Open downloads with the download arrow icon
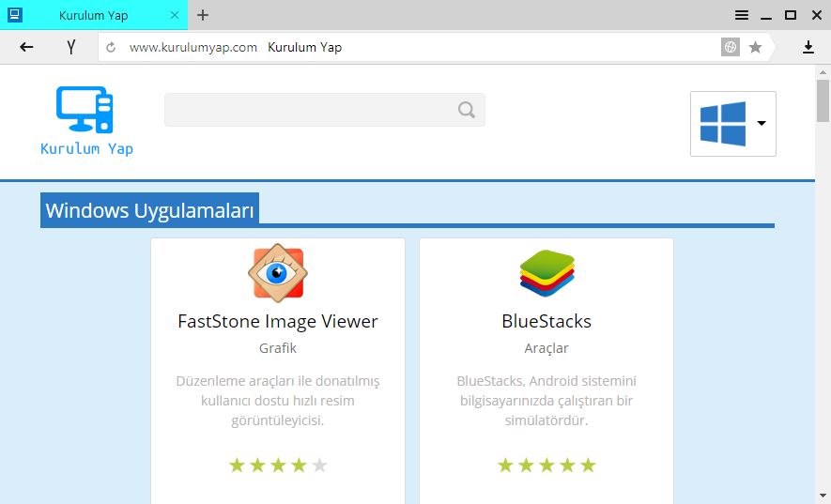831x504 pixels. tap(808, 47)
